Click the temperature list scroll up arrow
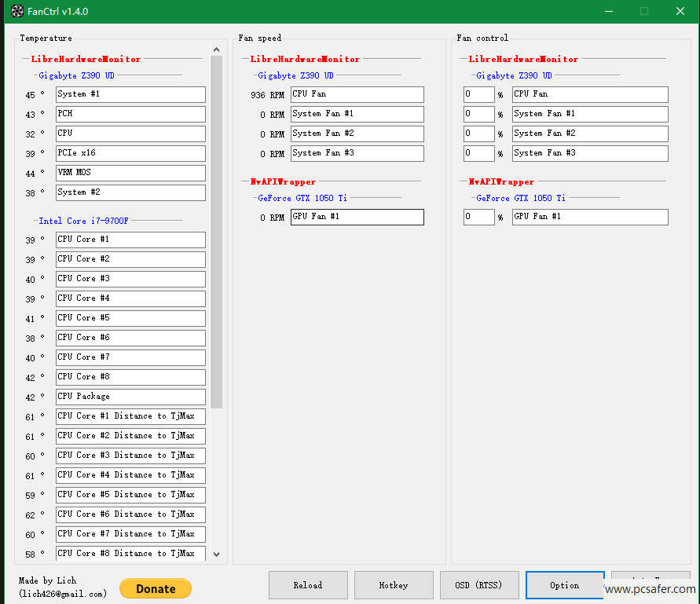 click(217, 50)
